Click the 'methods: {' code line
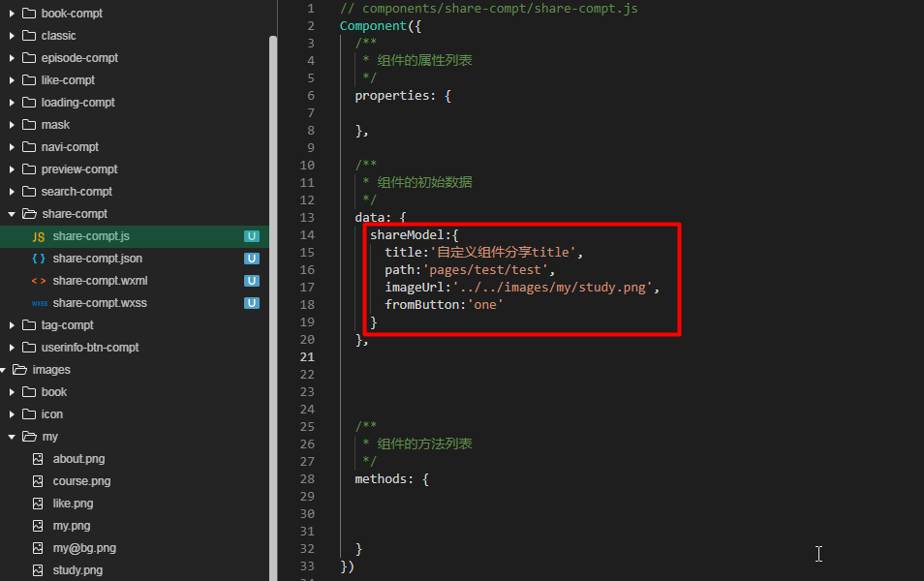This screenshot has height=581, width=924. pos(392,479)
